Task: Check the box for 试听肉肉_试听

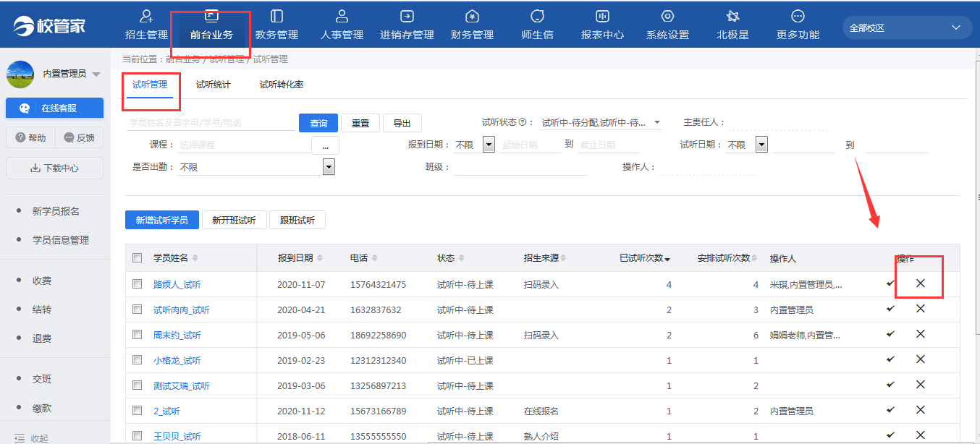Action: click(x=138, y=309)
